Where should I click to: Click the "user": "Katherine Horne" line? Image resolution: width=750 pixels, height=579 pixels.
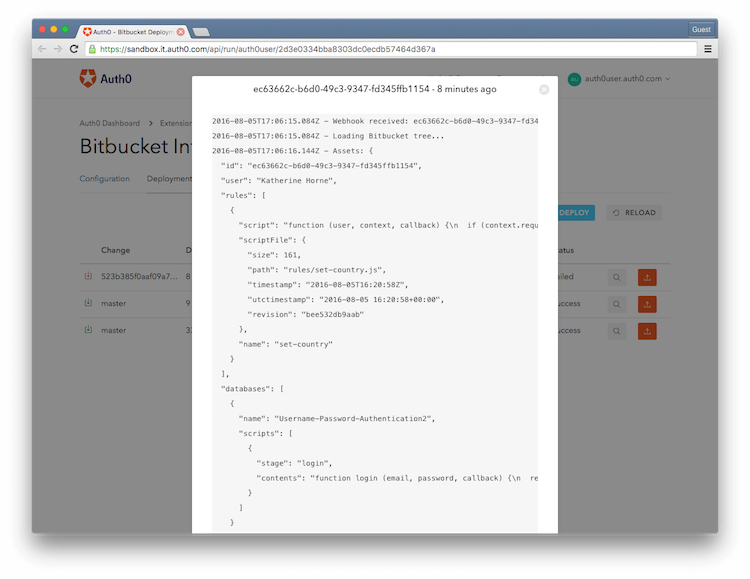[x=278, y=180]
